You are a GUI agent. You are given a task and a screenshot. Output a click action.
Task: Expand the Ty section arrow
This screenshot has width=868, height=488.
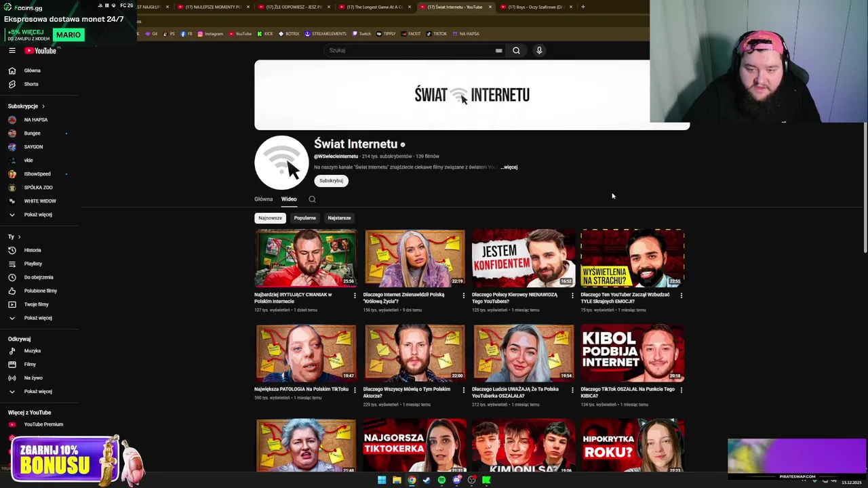coord(19,237)
